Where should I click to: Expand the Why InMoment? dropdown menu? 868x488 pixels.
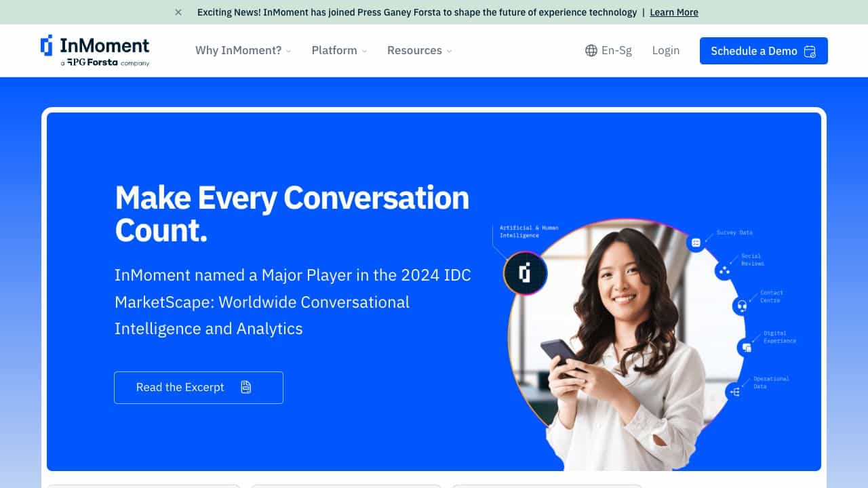pos(243,51)
